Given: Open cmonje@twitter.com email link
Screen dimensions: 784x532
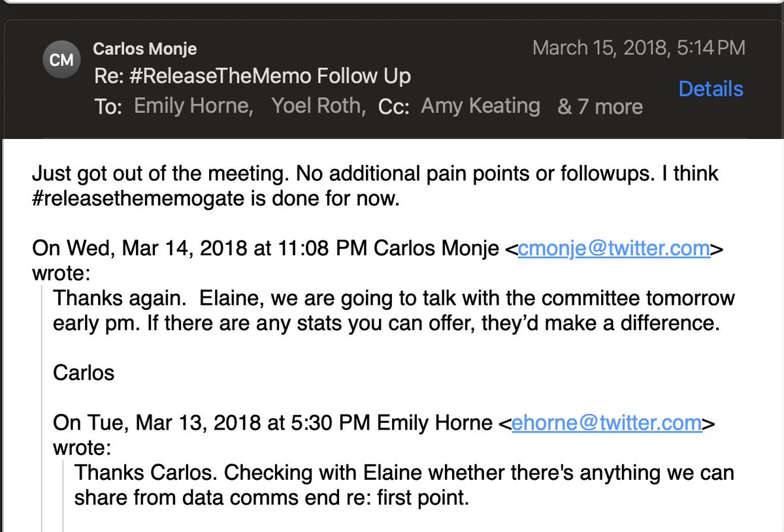Looking at the screenshot, I should tap(613, 249).
